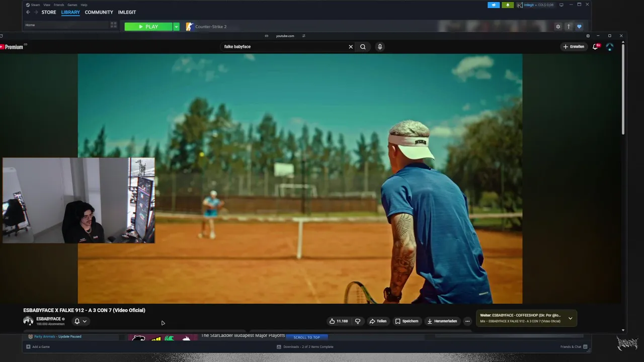Click the Counter-Strike 2 game icon
The width and height of the screenshot is (644, 362).
pos(189,27)
